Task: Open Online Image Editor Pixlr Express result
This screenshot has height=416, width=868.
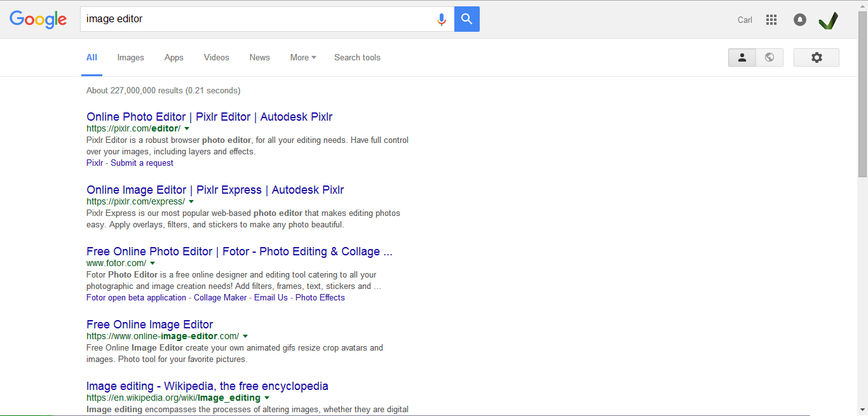Action: (x=215, y=190)
